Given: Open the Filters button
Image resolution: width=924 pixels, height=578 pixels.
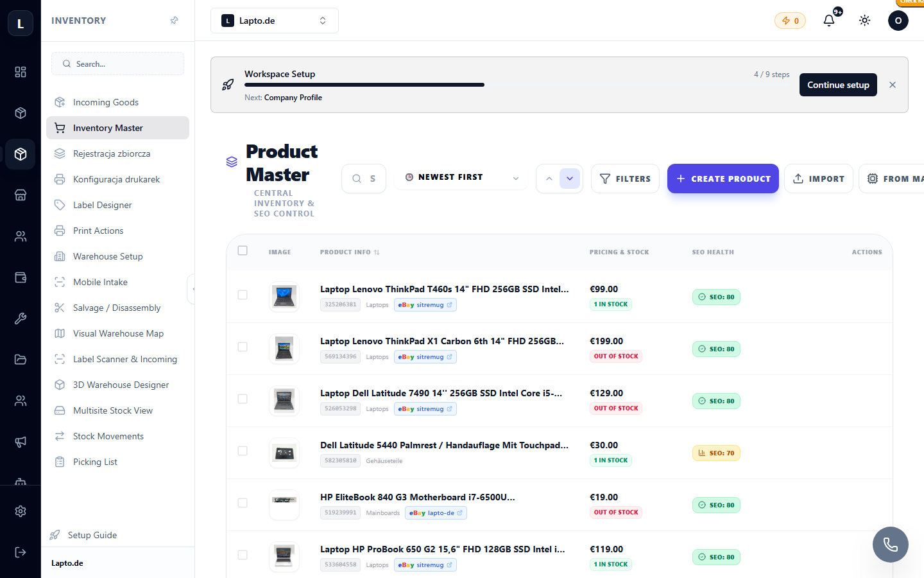Looking at the screenshot, I should coord(625,179).
